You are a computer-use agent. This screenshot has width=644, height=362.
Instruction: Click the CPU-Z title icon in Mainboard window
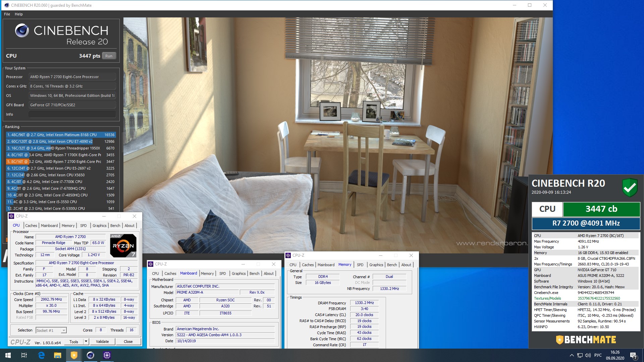(151, 264)
